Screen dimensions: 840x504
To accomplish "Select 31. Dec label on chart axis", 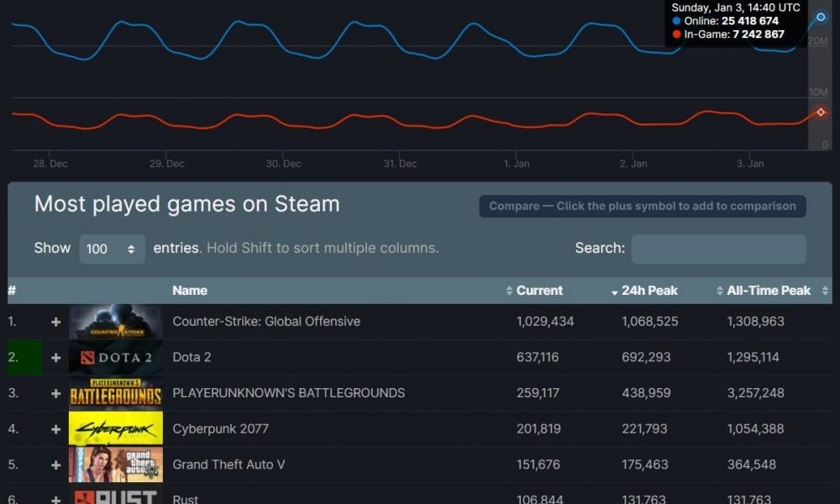I will [400, 164].
